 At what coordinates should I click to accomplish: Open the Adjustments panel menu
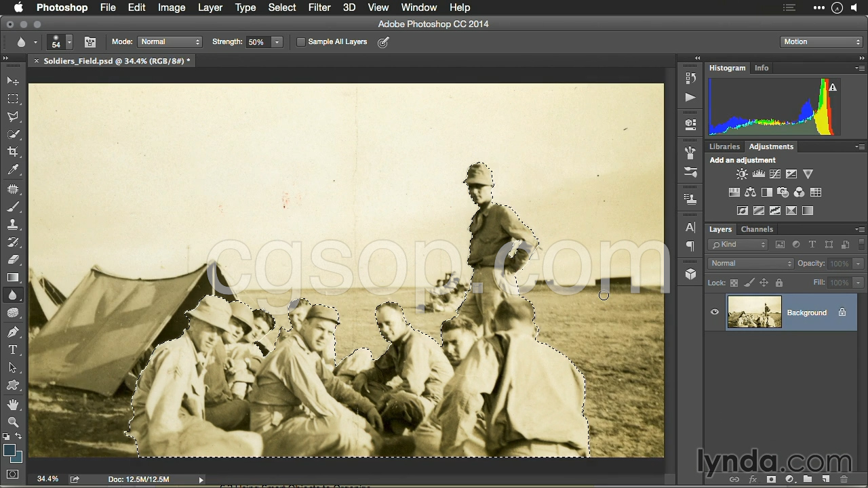861,147
